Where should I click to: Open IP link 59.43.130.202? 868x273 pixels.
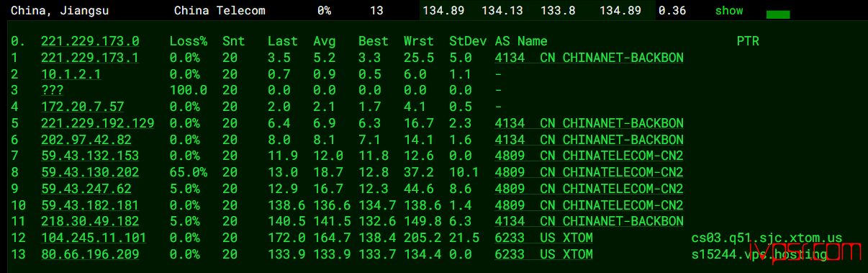pyautogui.click(x=90, y=172)
